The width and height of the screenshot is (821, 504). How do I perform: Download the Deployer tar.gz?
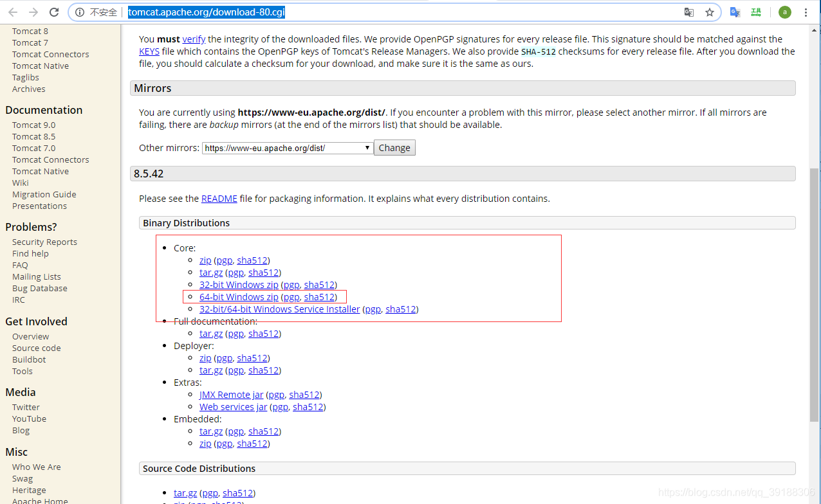coord(211,370)
